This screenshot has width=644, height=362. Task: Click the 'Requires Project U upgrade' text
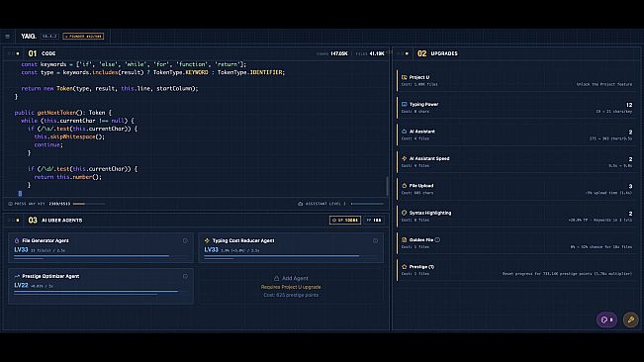point(291,287)
